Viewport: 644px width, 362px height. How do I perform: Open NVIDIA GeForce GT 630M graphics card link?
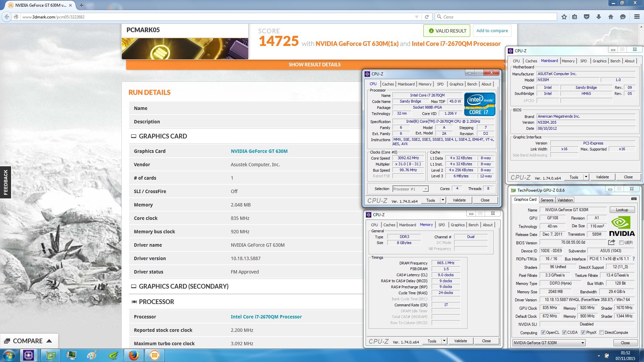259,151
